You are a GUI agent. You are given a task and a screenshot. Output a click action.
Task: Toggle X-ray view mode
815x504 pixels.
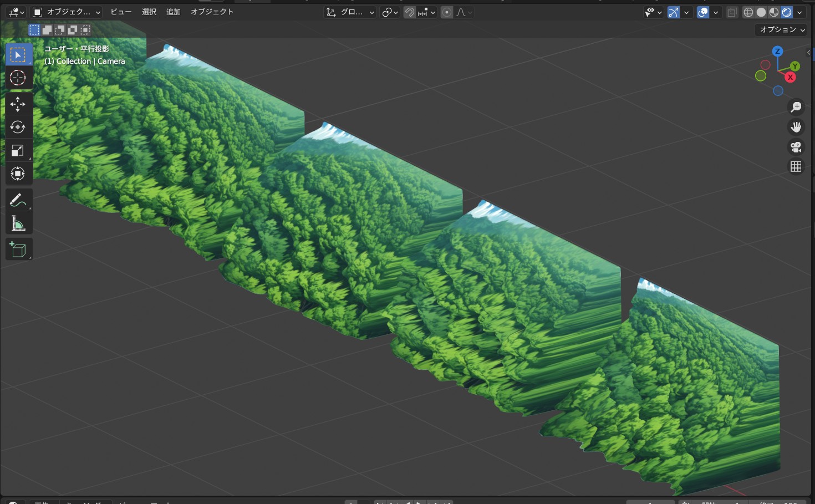[732, 12]
